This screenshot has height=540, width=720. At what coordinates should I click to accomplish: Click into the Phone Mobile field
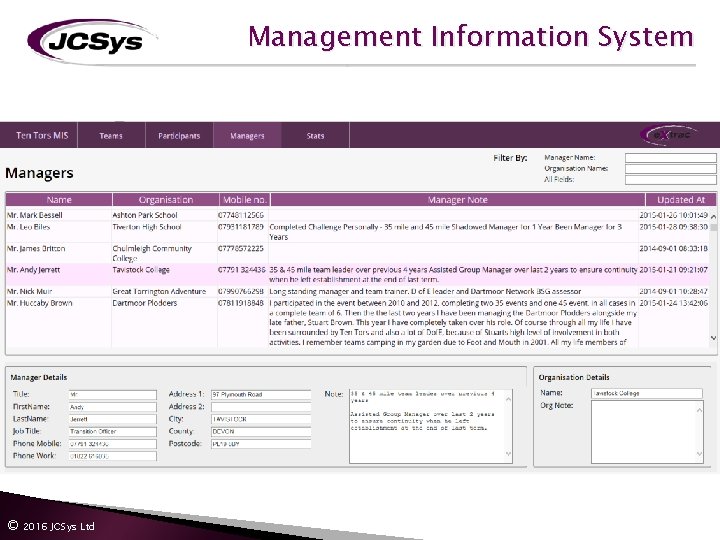[x=112, y=444]
